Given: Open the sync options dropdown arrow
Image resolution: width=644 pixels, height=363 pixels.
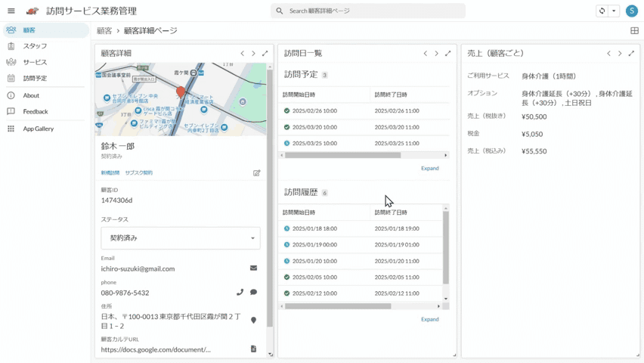Looking at the screenshot, I should [614, 11].
